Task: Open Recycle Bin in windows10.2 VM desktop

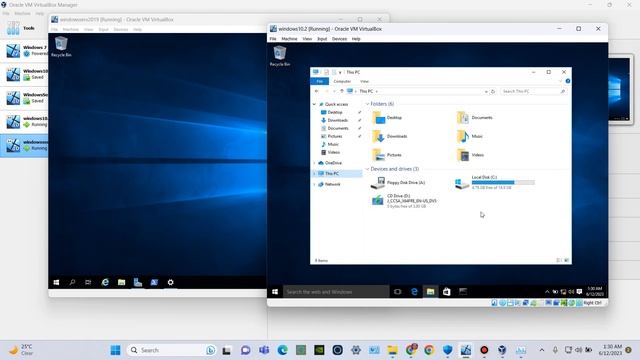Action: tap(280, 56)
